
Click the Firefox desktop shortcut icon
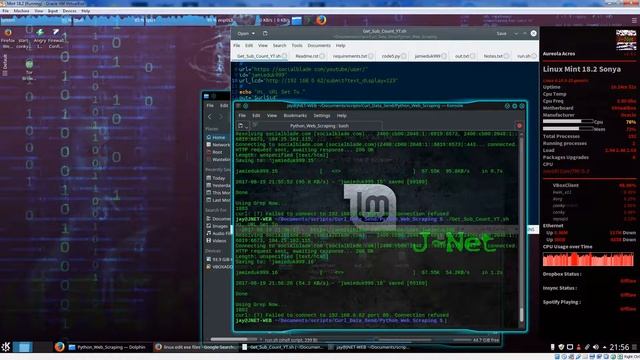click(x=8, y=32)
